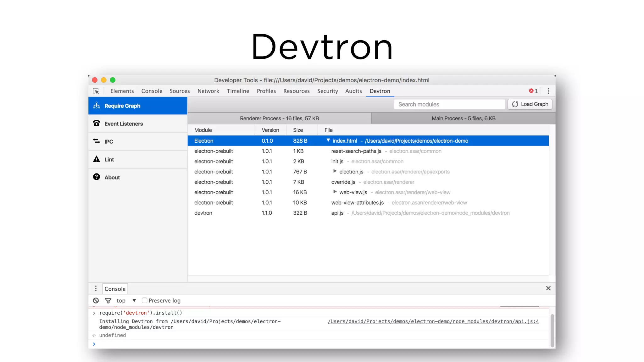Open Require Graph via its tree icon
The image size is (644, 362).
[x=97, y=106]
